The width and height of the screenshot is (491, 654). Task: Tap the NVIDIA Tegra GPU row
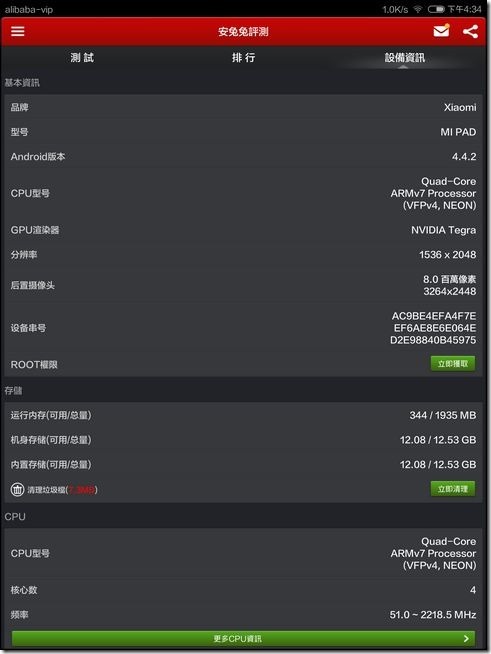(244, 230)
